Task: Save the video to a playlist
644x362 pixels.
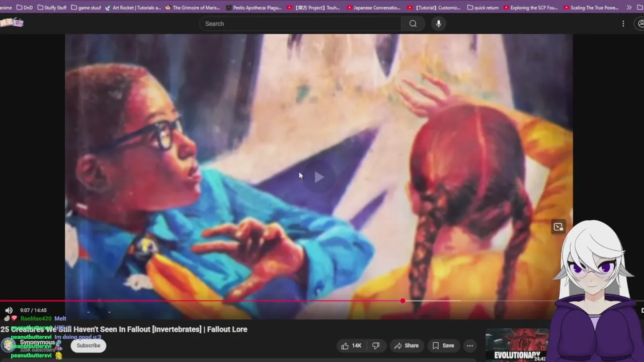Action: coord(443,345)
